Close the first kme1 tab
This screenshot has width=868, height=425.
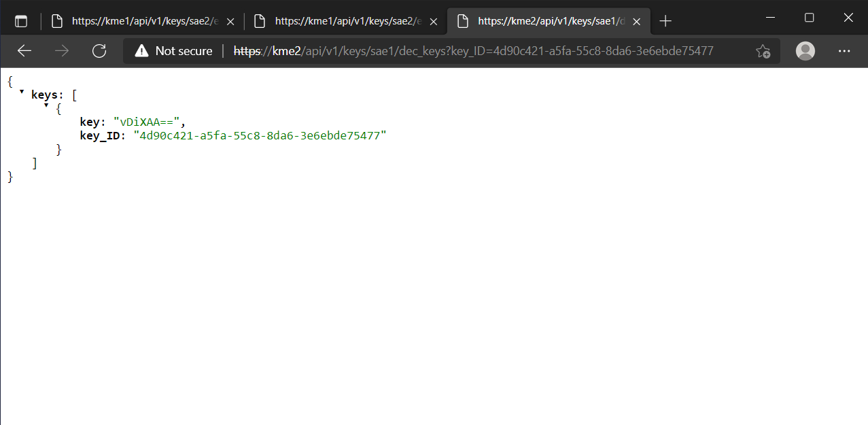point(230,21)
